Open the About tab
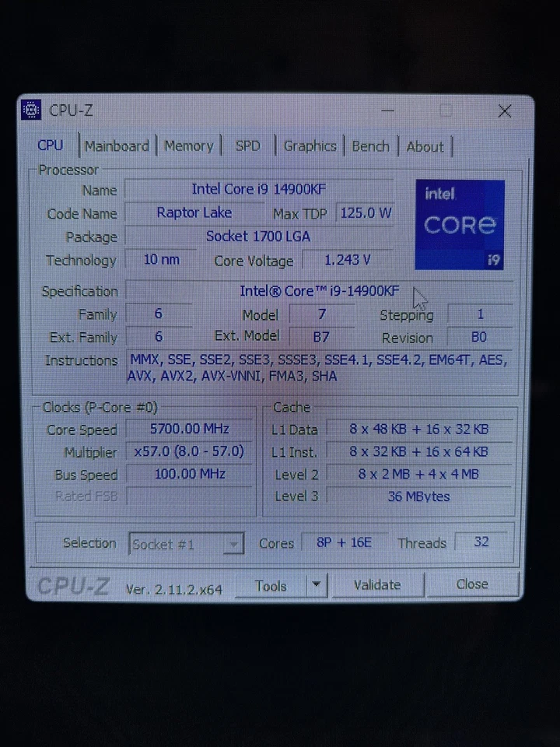The width and height of the screenshot is (560, 747). coord(425,147)
